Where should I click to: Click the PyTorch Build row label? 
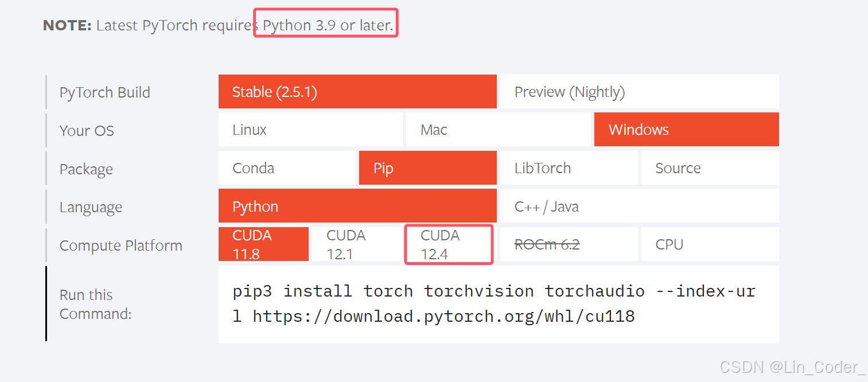click(x=105, y=92)
